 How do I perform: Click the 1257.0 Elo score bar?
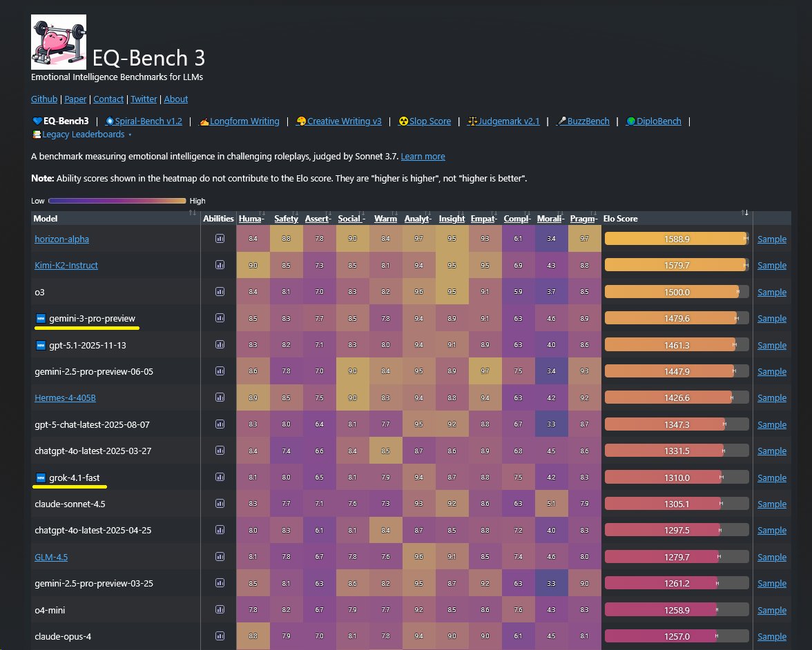coord(677,636)
